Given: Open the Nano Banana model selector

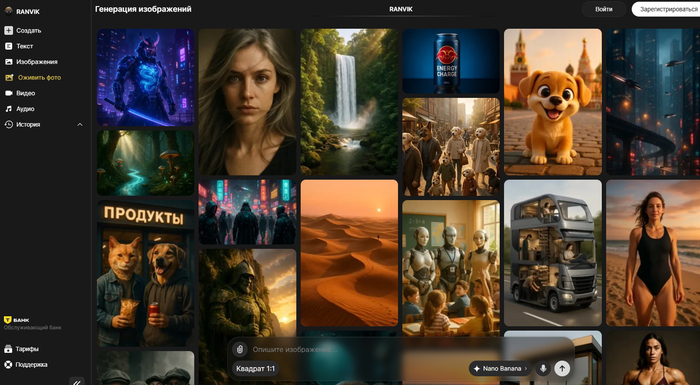Looking at the screenshot, I should pyautogui.click(x=500, y=368).
